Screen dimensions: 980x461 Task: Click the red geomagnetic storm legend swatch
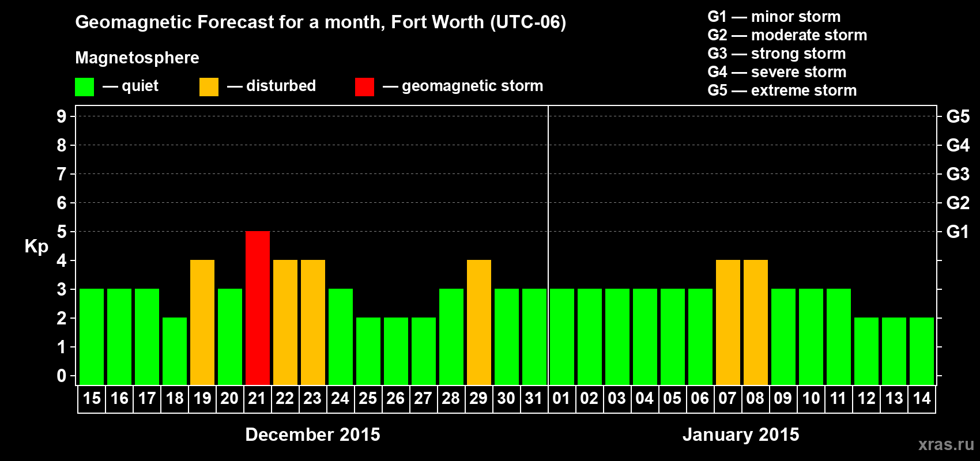[x=364, y=87]
